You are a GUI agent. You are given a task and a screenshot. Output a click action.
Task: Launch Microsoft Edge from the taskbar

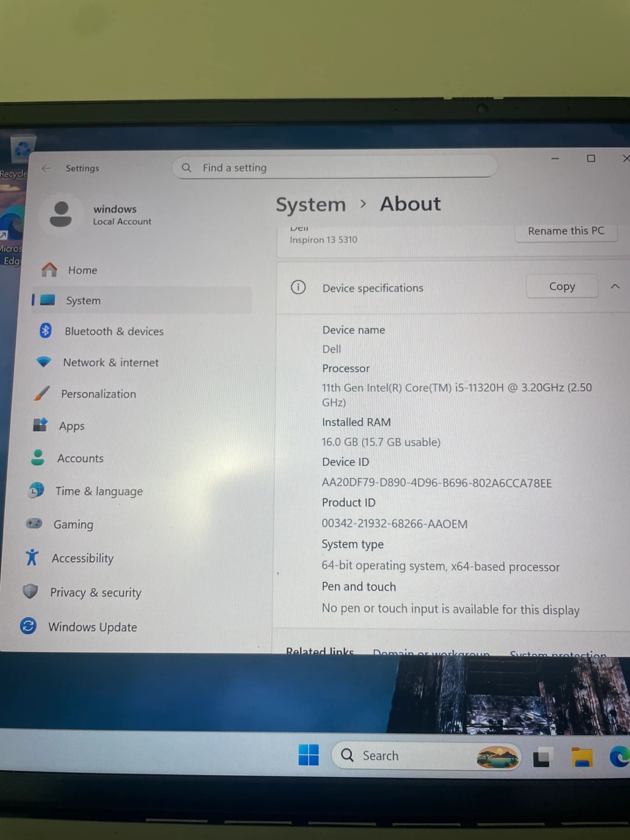pyautogui.click(x=620, y=757)
